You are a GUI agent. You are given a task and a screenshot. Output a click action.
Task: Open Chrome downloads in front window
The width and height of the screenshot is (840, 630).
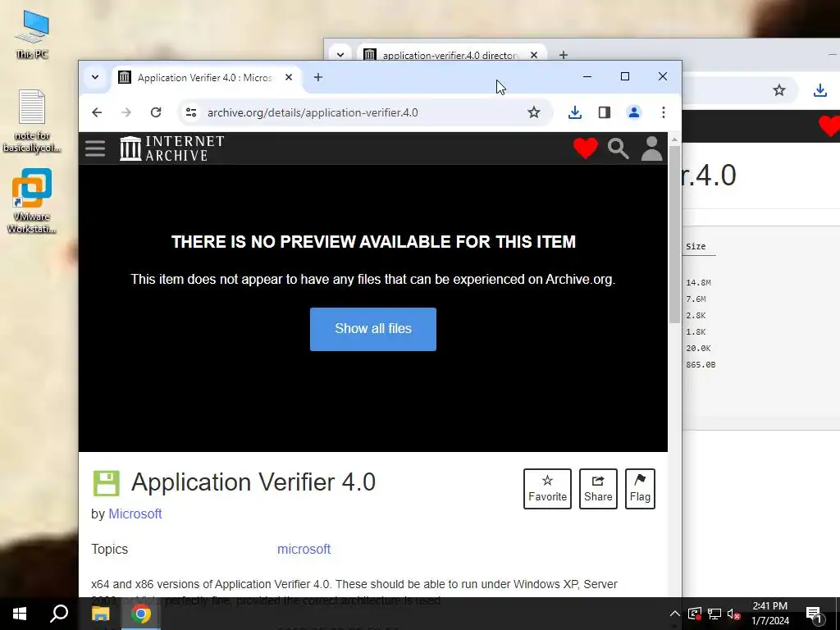tap(575, 112)
